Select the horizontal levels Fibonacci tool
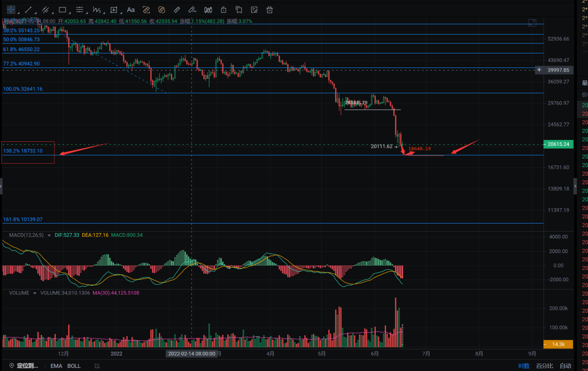Image resolution: width=588 pixels, height=371 pixels. [79, 9]
